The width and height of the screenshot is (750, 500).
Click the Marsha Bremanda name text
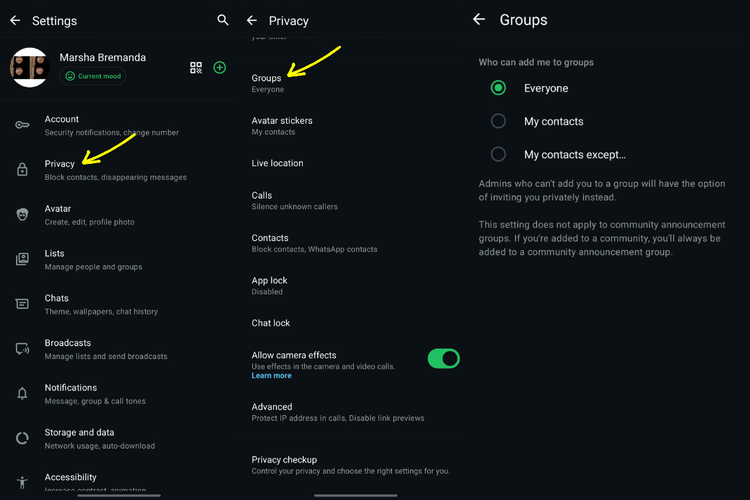pyautogui.click(x=102, y=57)
